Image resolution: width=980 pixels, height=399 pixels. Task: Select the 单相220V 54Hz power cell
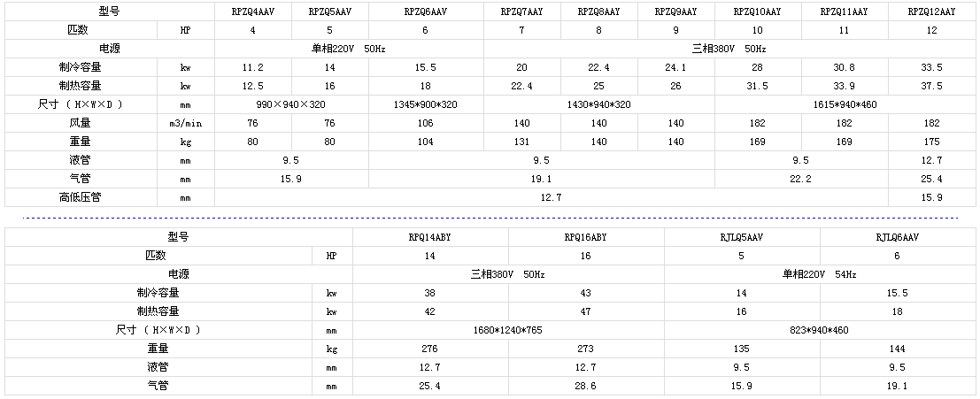(820, 274)
